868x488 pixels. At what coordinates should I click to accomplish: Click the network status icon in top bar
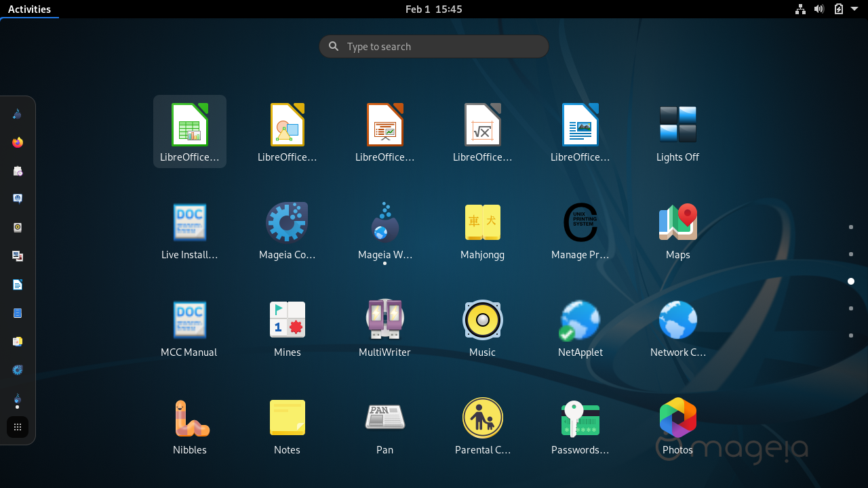pyautogui.click(x=801, y=9)
